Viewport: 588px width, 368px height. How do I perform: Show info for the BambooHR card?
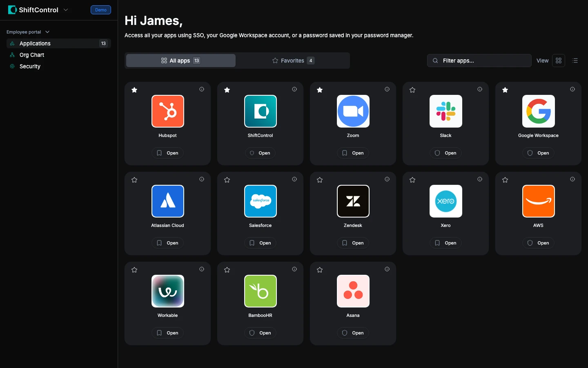[294, 269]
